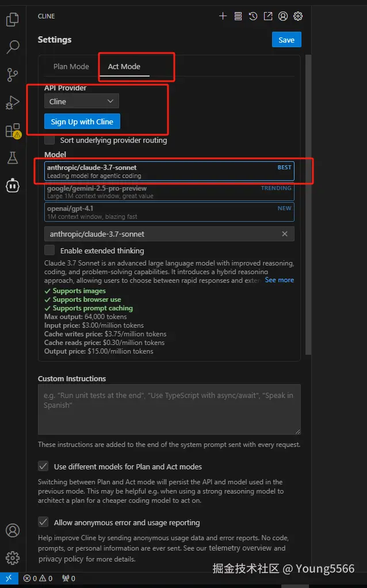Open the Cline robot sidebar icon
This screenshot has height=588, width=367.
pos(13,185)
